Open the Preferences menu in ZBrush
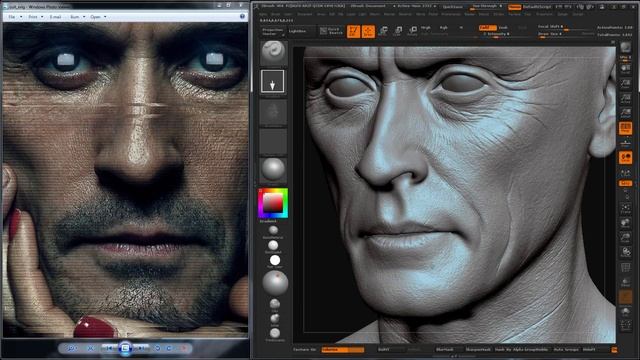The height and width of the screenshot is (360, 640). click(451, 14)
